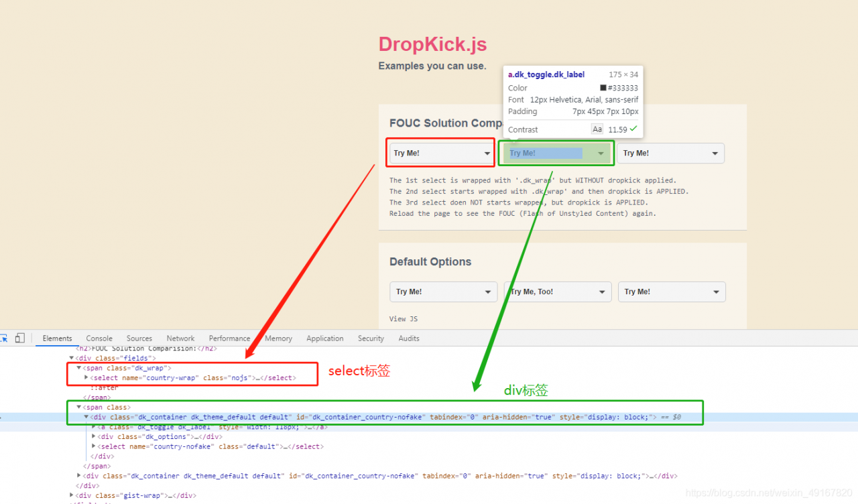Select the '::after' pseudo-element row
858x504 pixels.
[x=104, y=387]
